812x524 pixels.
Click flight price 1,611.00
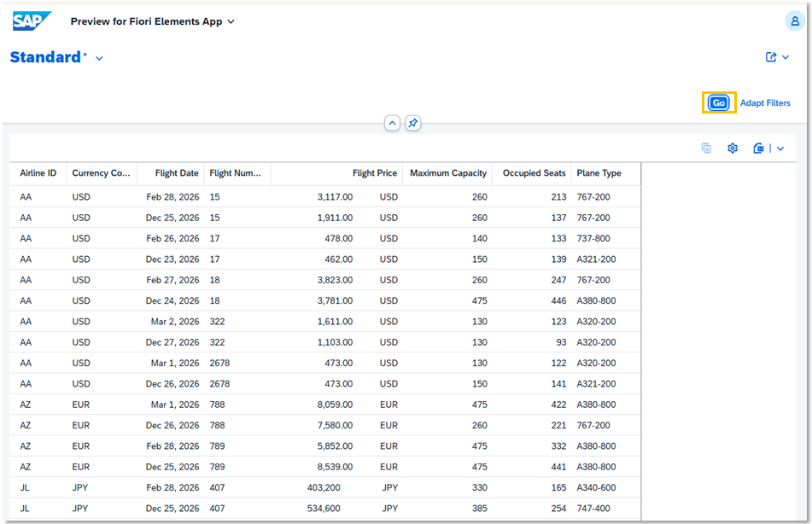tap(335, 322)
